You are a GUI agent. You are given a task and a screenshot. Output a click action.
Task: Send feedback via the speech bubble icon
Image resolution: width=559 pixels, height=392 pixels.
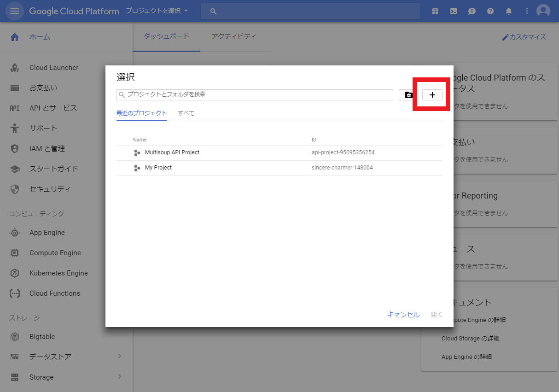tap(472, 11)
